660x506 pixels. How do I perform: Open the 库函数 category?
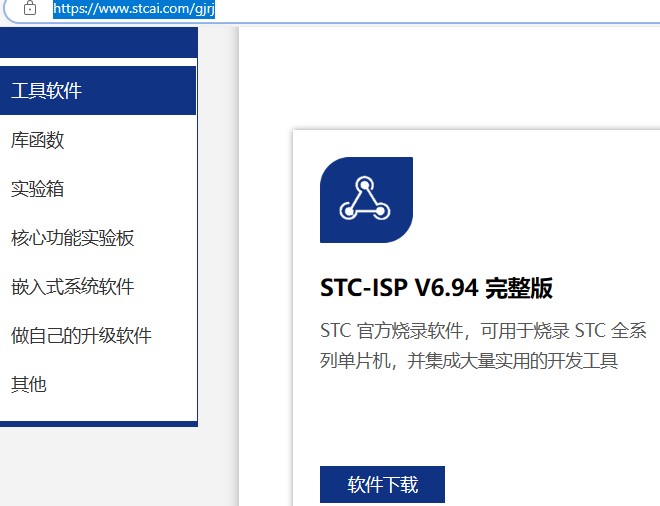click(37, 140)
